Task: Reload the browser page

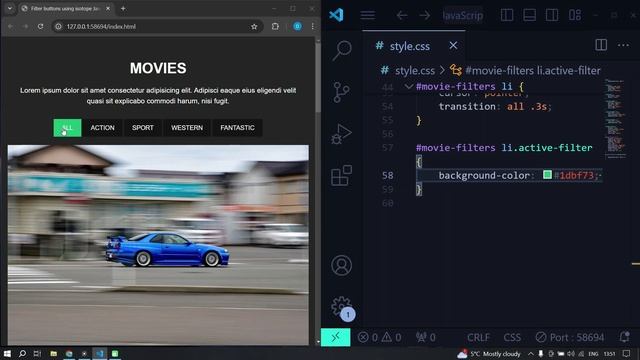Action: point(40,27)
